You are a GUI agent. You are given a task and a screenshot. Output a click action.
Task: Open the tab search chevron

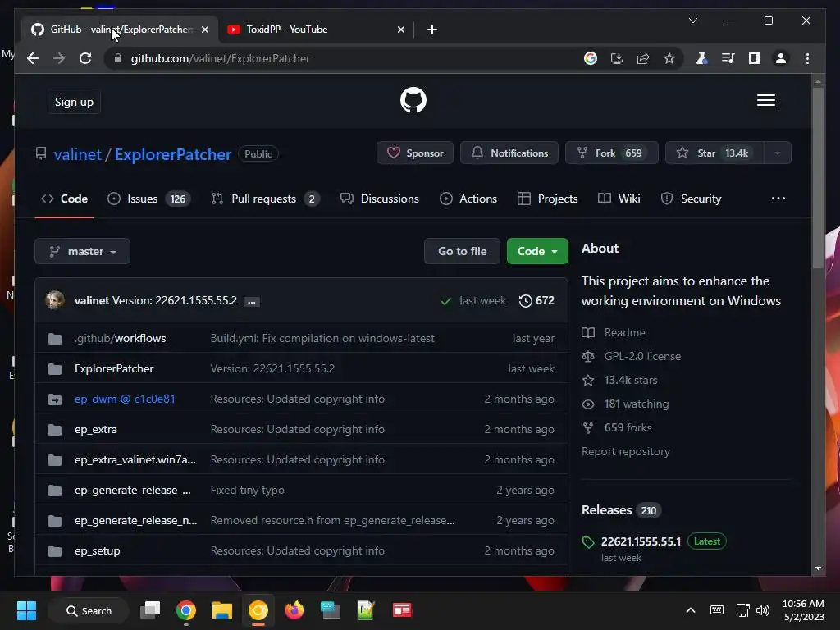click(692, 21)
